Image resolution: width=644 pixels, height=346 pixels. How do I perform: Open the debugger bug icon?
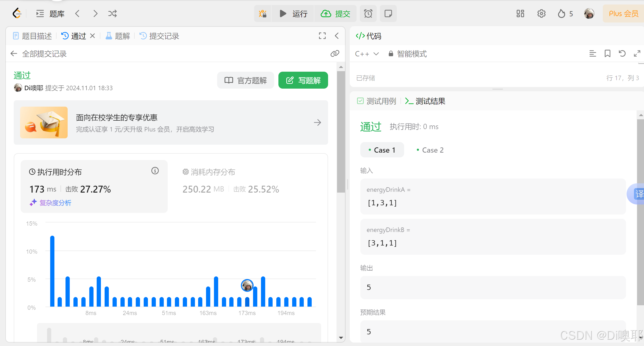click(263, 13)
